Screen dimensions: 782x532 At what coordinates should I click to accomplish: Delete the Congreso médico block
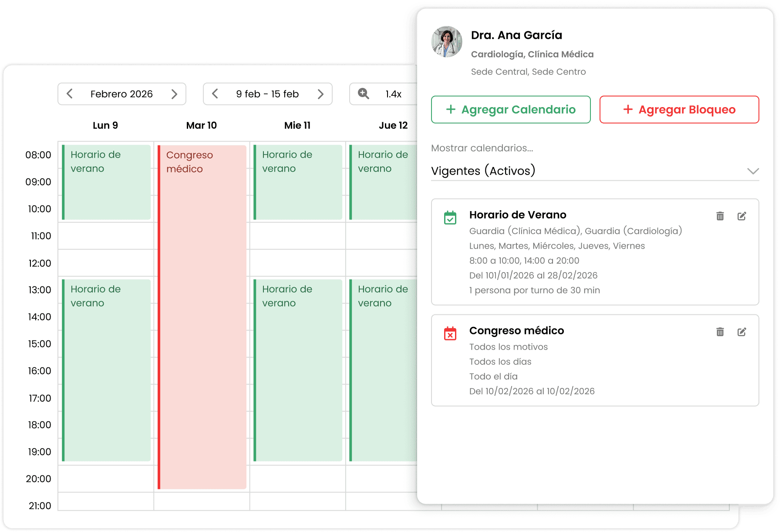(720, 332)
